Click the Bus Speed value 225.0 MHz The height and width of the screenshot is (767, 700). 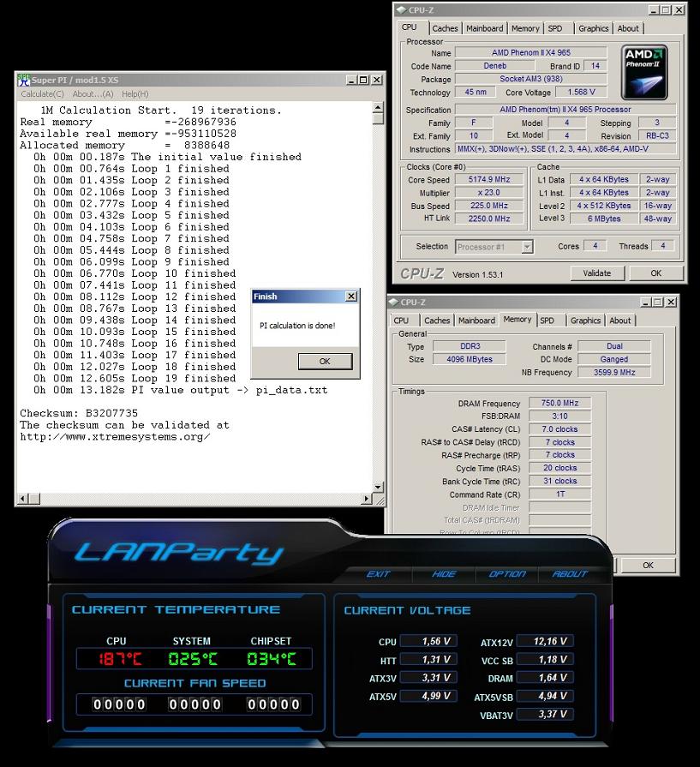click(x=489, y=206)
